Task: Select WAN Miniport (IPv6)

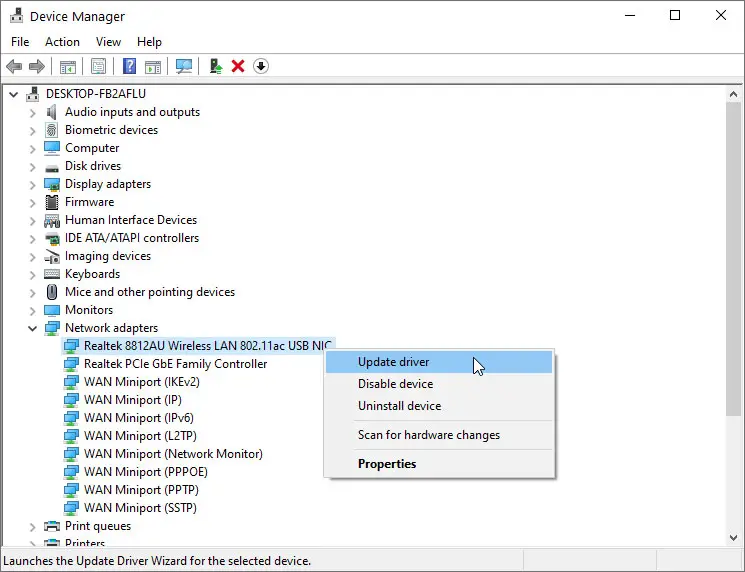Action: tap(139, 418)
